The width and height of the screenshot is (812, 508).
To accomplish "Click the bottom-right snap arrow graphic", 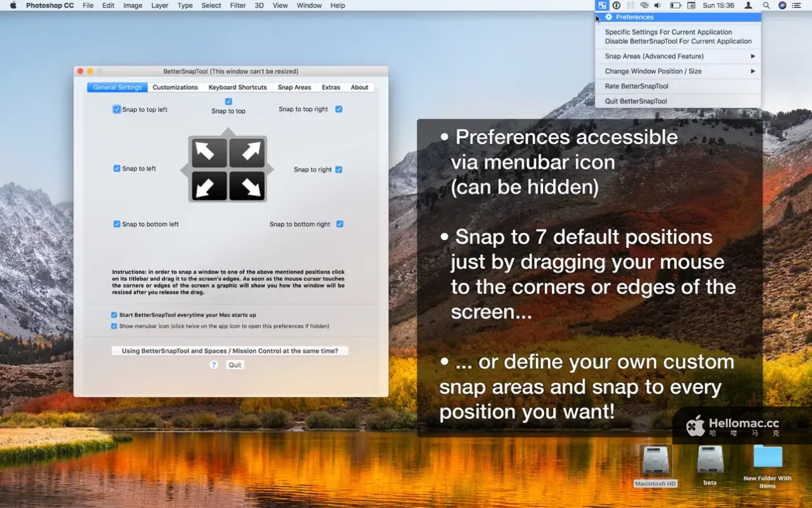I will coord(247,186).
